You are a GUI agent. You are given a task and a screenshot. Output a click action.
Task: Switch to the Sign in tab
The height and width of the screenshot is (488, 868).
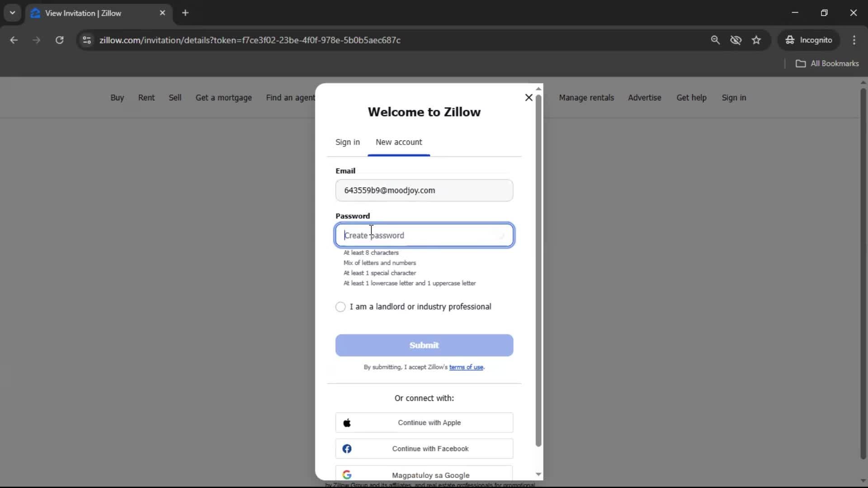click(x=347, y=142)
